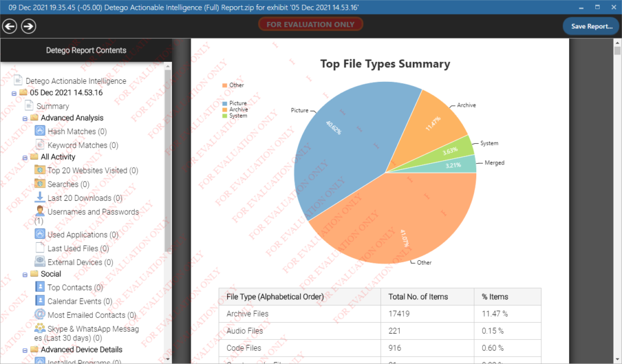The image size is (622, 364).
Task: Click the 05 Dec 2021 14.53.16 folder icon
Action: click(24, 92)
